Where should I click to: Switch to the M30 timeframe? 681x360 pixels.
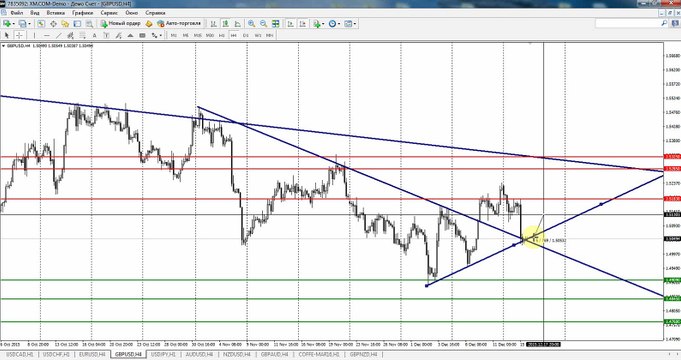pos(210,35)
